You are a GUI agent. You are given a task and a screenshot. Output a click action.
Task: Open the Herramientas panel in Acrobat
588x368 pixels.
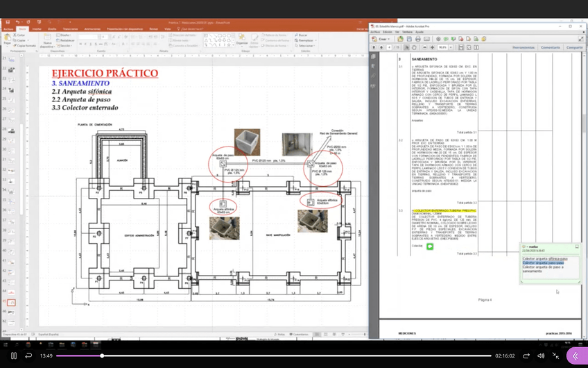click(524, 48)
